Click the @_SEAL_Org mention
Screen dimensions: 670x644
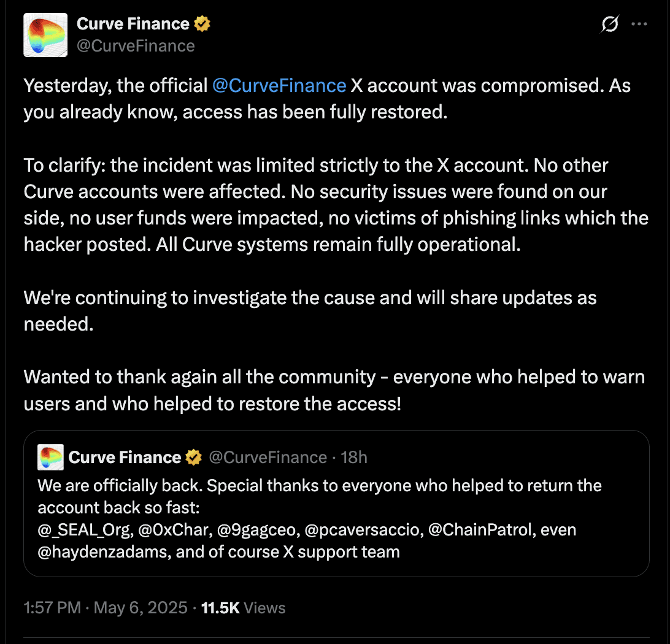[x=85, y=530]
